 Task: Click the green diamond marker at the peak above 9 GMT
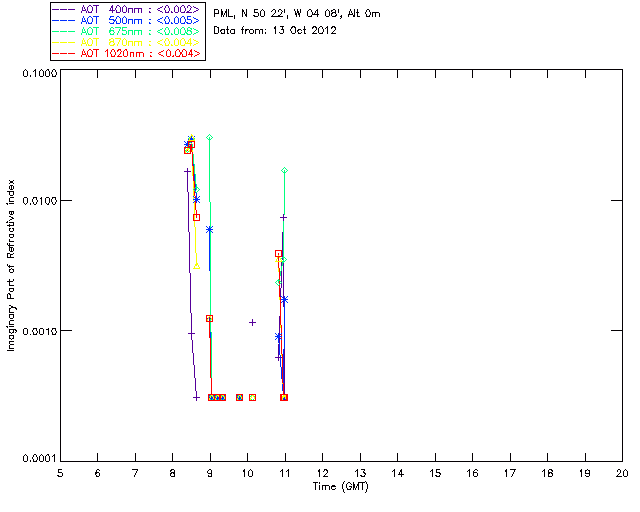pyautogui.click(x=209, y=138)
